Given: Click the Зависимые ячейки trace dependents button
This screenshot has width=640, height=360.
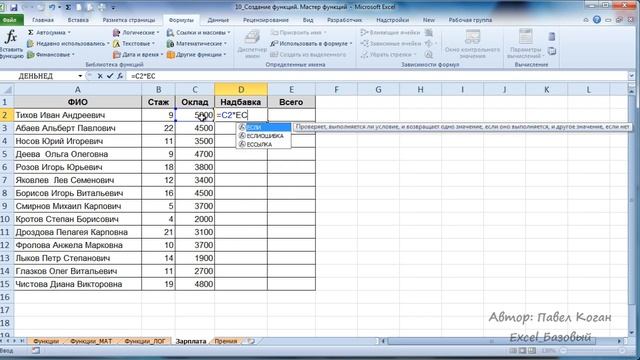Looking at the screenshot, I should 391,43.
